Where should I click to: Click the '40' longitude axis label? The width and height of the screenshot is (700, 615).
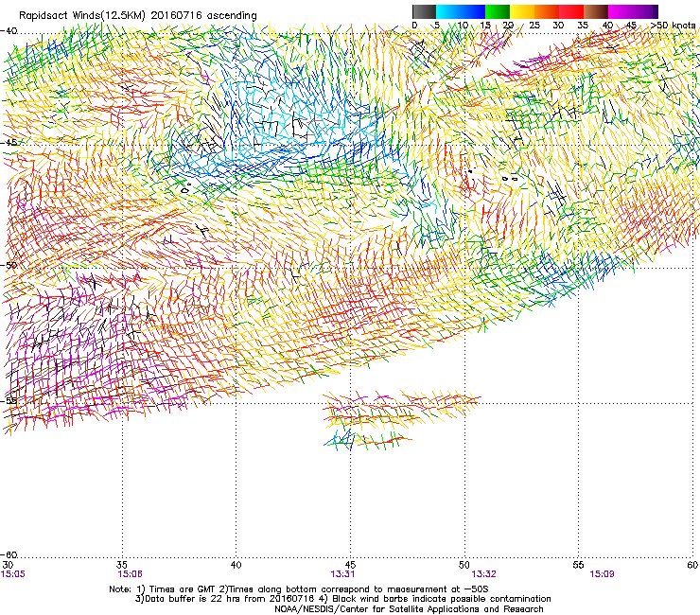(236, 565)
